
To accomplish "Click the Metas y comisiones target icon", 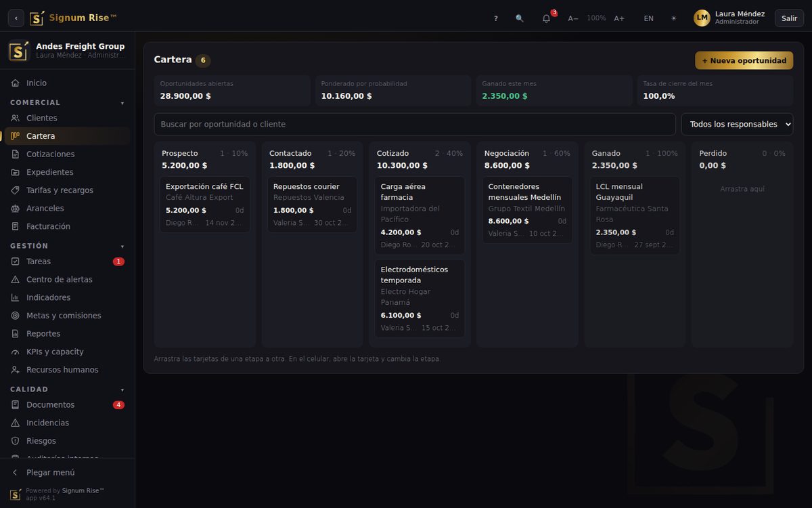I will (16, 316).
